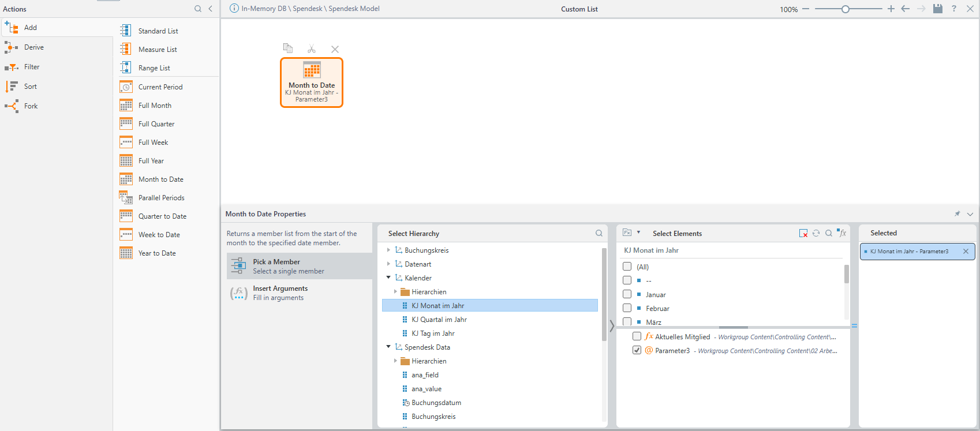Expand the Hierarchien folder under Spendesk Data

pos(395,361)
